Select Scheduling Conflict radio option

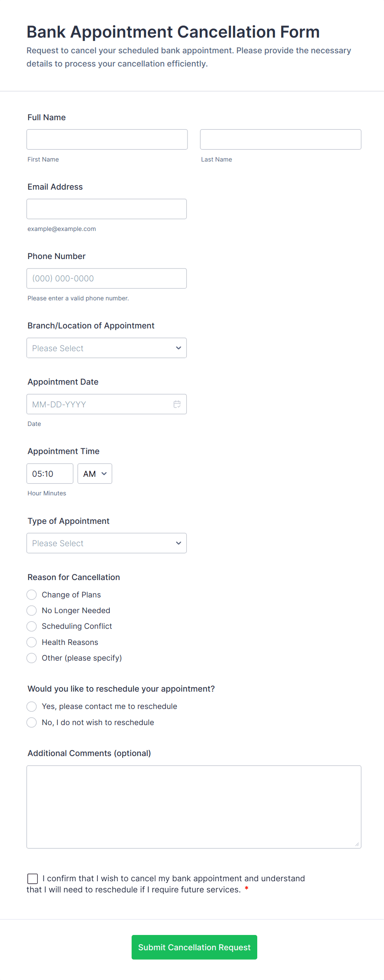[32, 626]
